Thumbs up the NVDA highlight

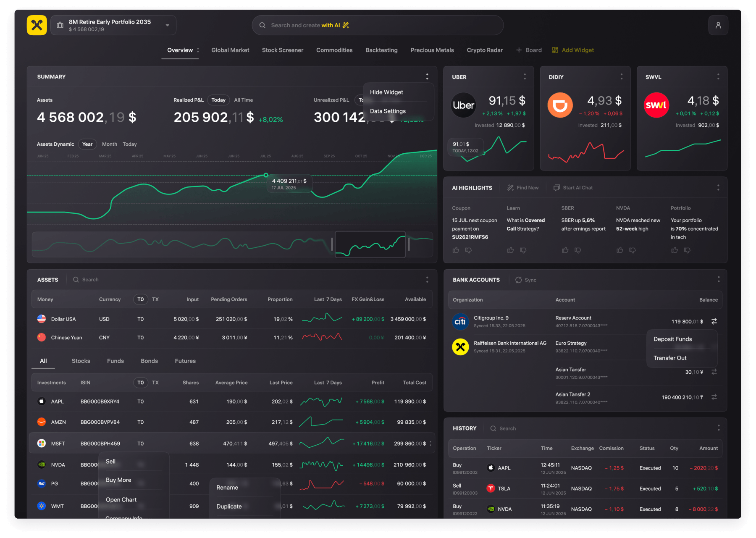pos(620,250)
